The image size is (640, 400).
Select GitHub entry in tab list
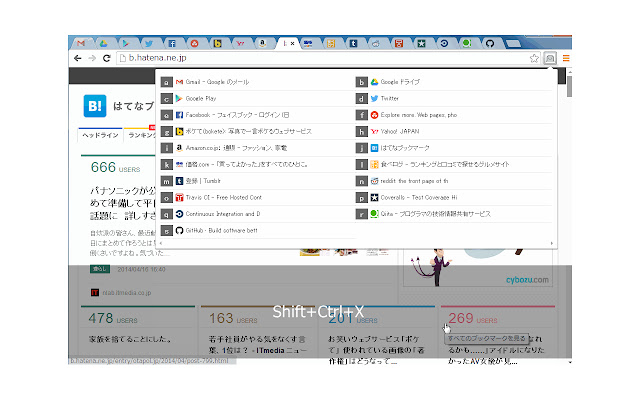258,231
